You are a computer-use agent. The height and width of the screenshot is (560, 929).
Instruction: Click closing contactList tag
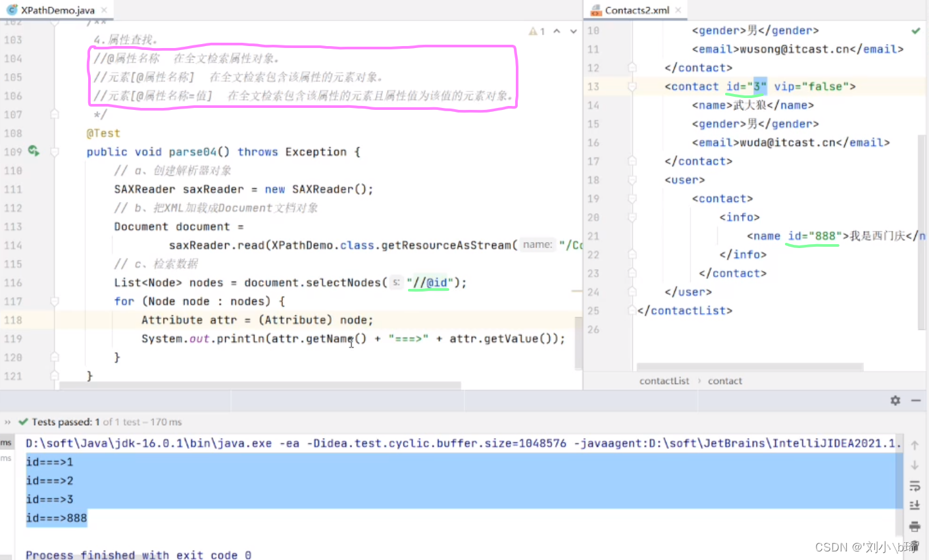pyautogui.click(x=684, y=311)
